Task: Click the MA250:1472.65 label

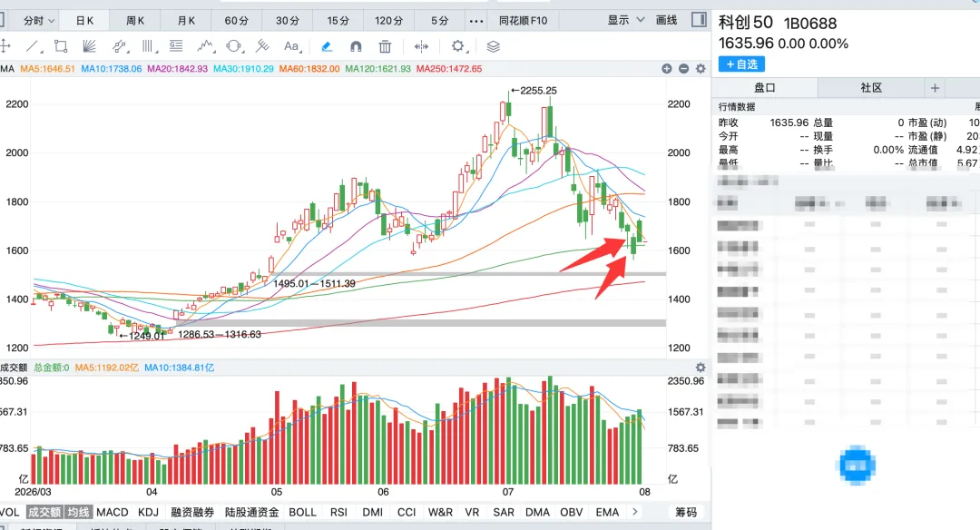Action: (x=449, y=69)
